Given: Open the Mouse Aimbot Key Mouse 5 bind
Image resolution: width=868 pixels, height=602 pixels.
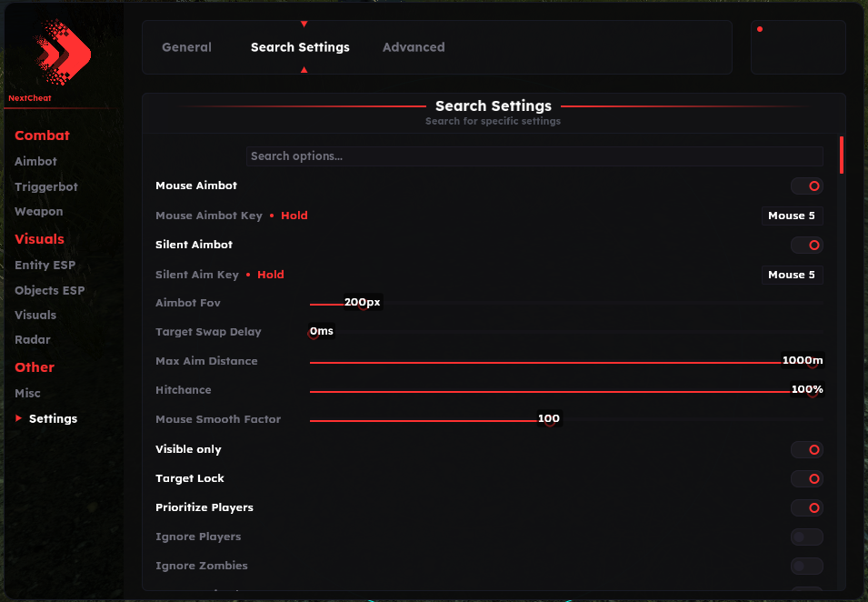Looking at the screenshot, I should point(792,216).
